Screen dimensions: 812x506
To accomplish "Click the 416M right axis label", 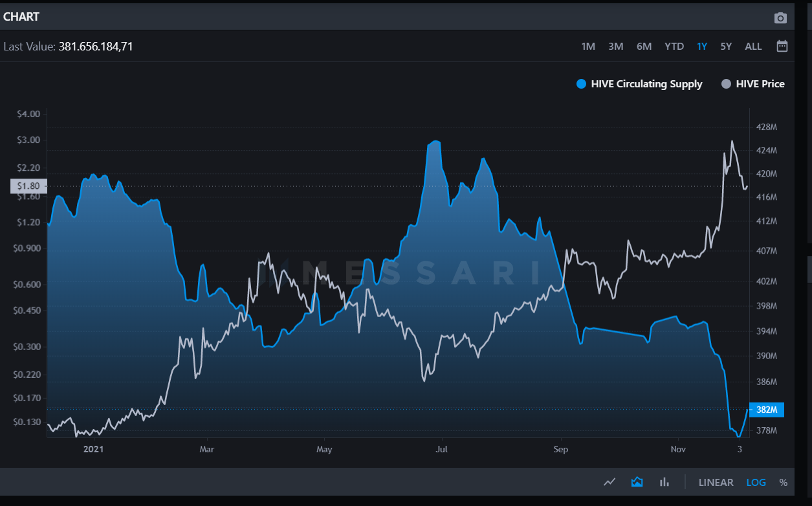I will tap(766, 197).
